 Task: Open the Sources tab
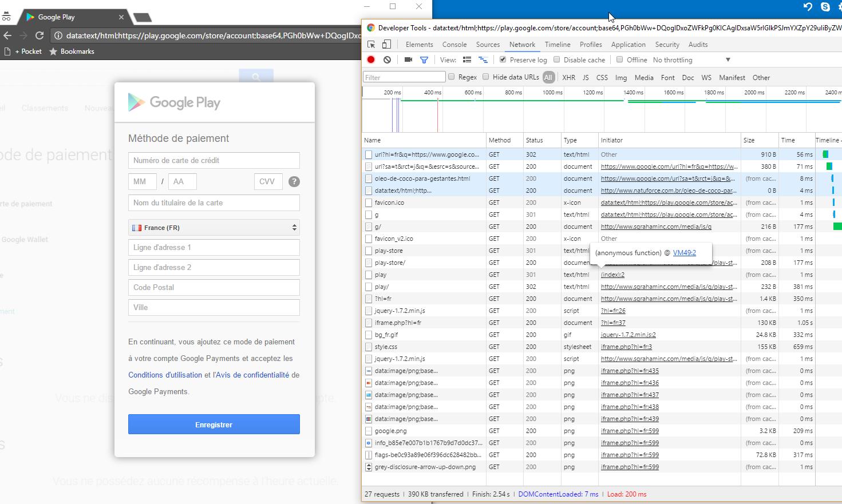click(x=488, y=44)
